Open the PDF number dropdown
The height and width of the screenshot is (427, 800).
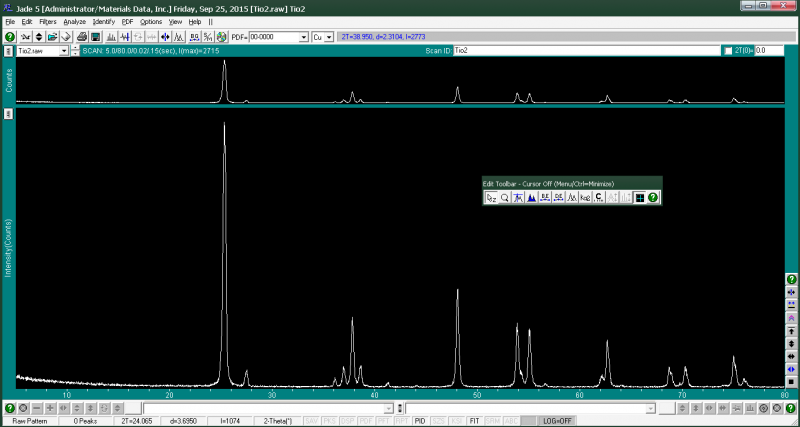point(304,37)
